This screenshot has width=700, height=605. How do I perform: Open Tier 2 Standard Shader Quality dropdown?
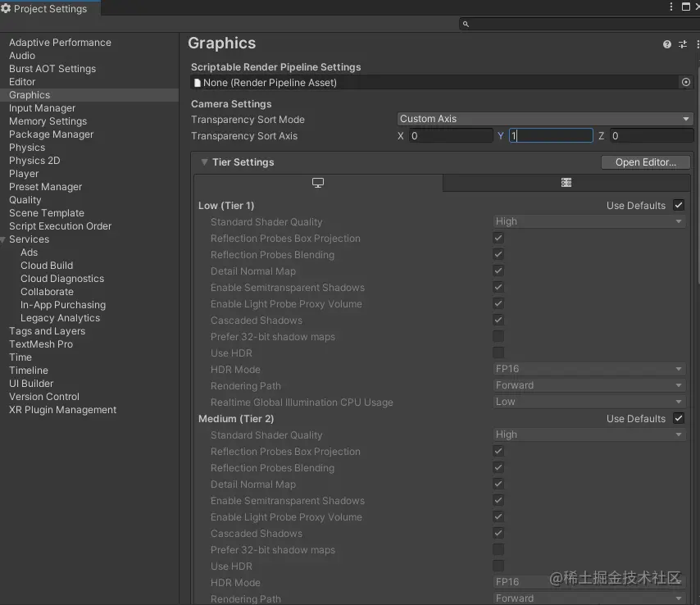tap(589, 434)
